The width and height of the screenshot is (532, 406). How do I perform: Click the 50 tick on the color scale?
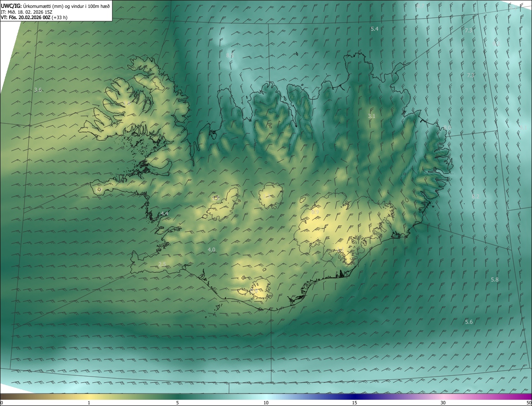[529, 403]
